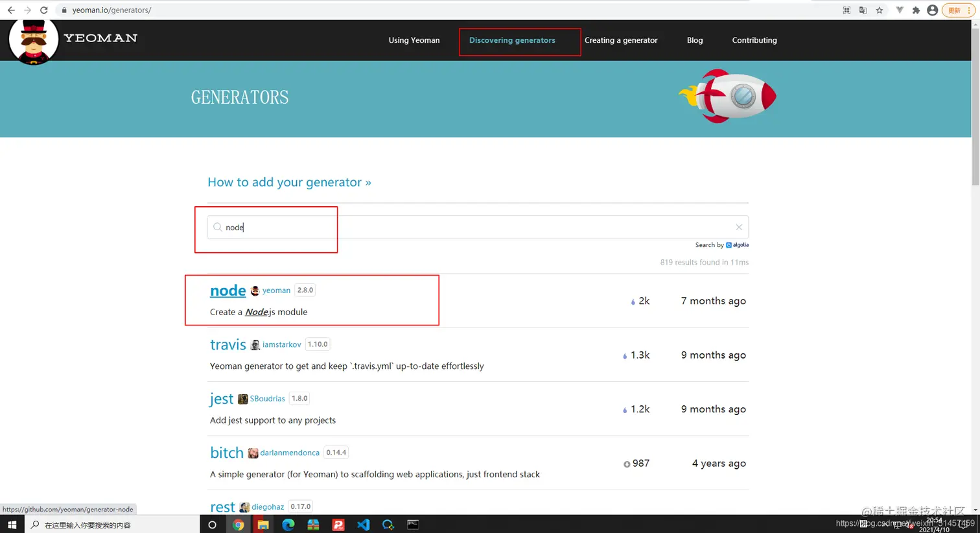
Task: Open the algolia logo link
Action: (738, 245)
